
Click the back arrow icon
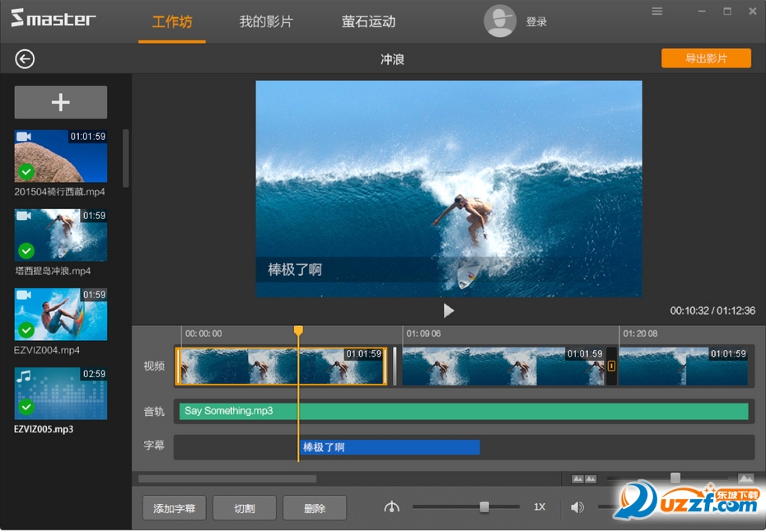pyautogui.click(x=25, y=59)
